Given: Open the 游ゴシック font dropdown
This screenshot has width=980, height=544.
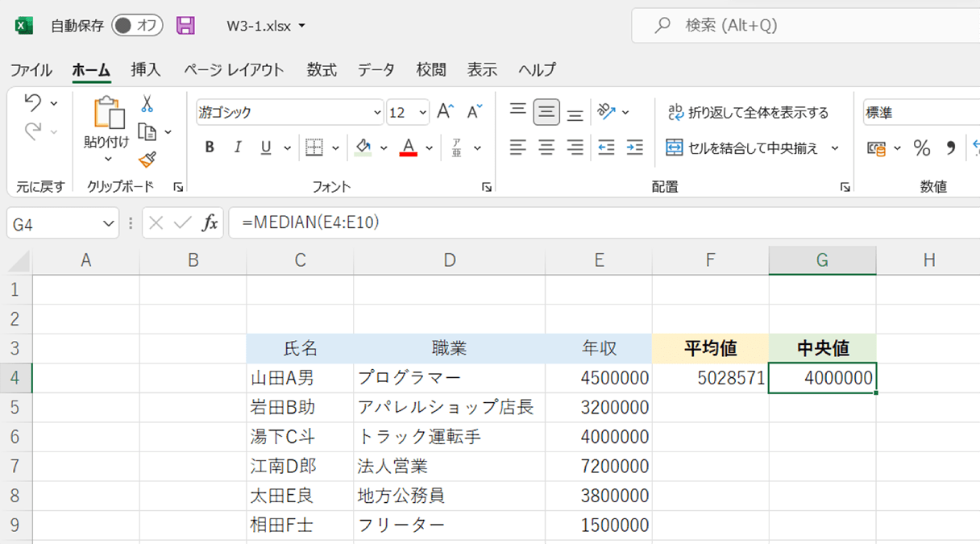Looking at the screenshot, I should 378,111.
